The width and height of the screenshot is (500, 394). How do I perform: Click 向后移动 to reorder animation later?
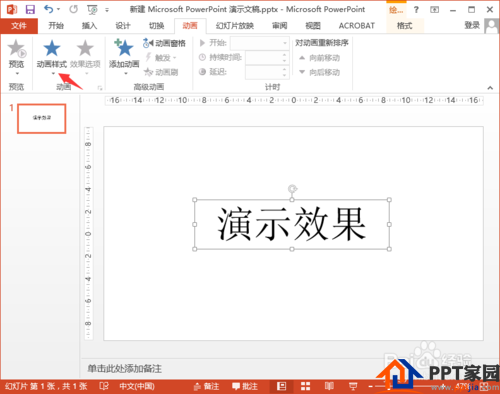tap(319, 72)
